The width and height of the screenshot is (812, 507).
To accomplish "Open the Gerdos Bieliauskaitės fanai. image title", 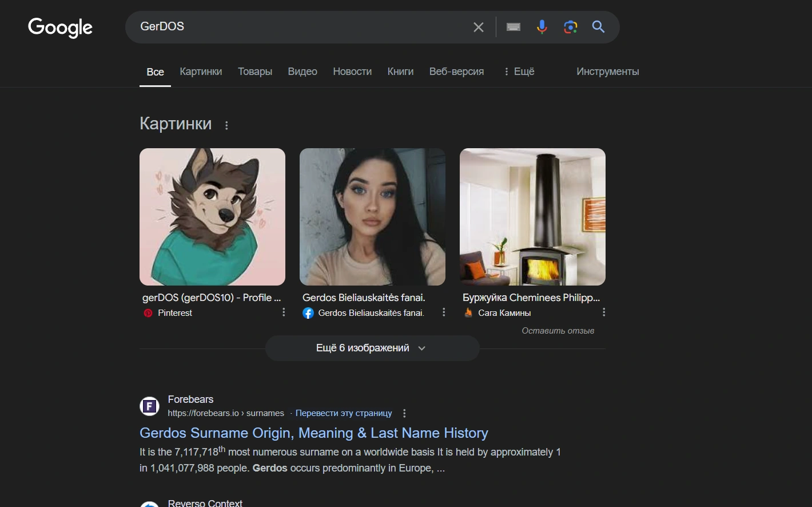I will click(364, 298).
